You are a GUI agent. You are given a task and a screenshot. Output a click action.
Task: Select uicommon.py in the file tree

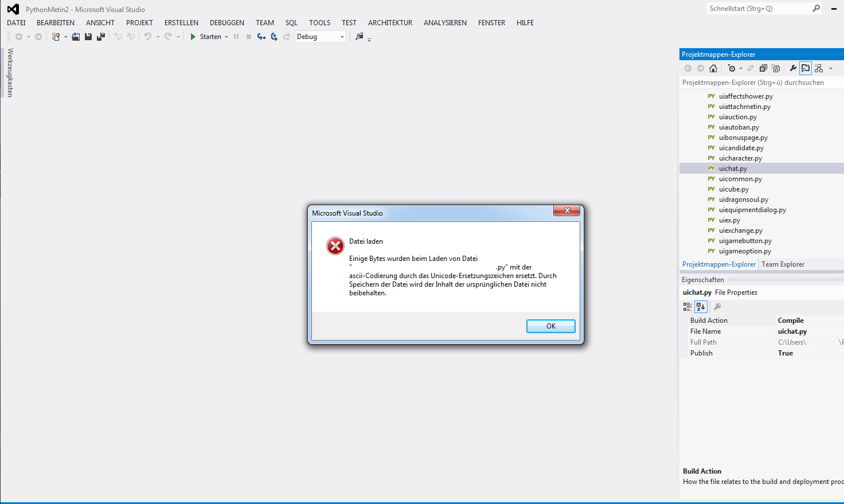click(x=740, y=179)
